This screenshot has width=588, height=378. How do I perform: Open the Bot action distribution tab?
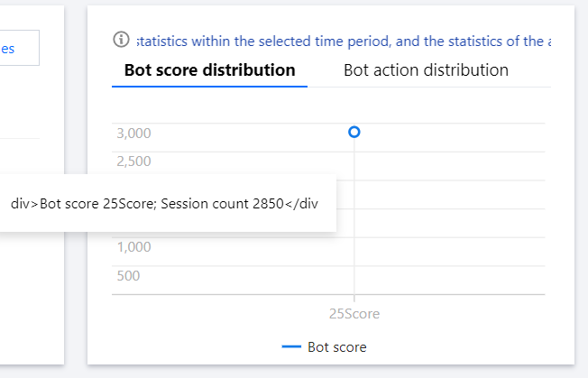click(x=426, y=70)
